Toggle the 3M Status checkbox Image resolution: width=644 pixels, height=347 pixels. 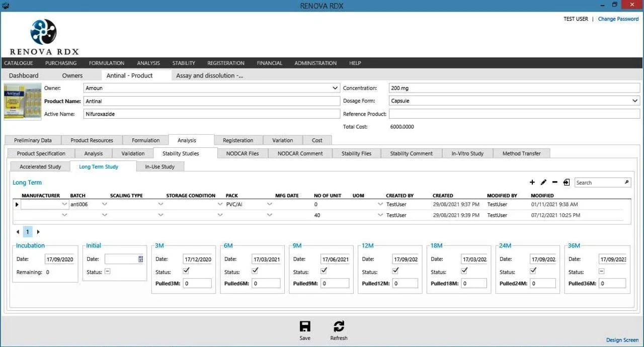tap(186, 271)
